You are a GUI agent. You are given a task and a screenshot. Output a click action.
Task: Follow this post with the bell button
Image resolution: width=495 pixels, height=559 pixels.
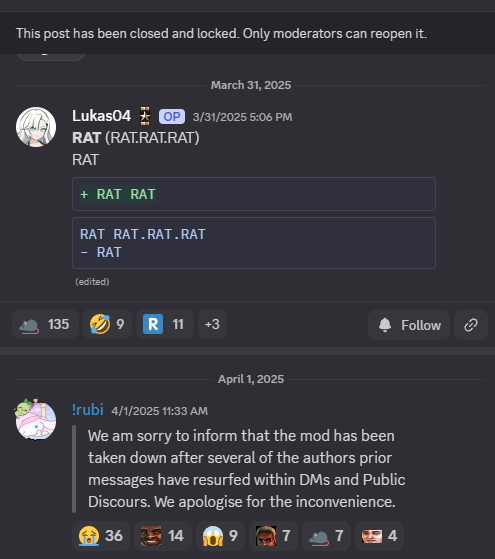pos(409,325)
